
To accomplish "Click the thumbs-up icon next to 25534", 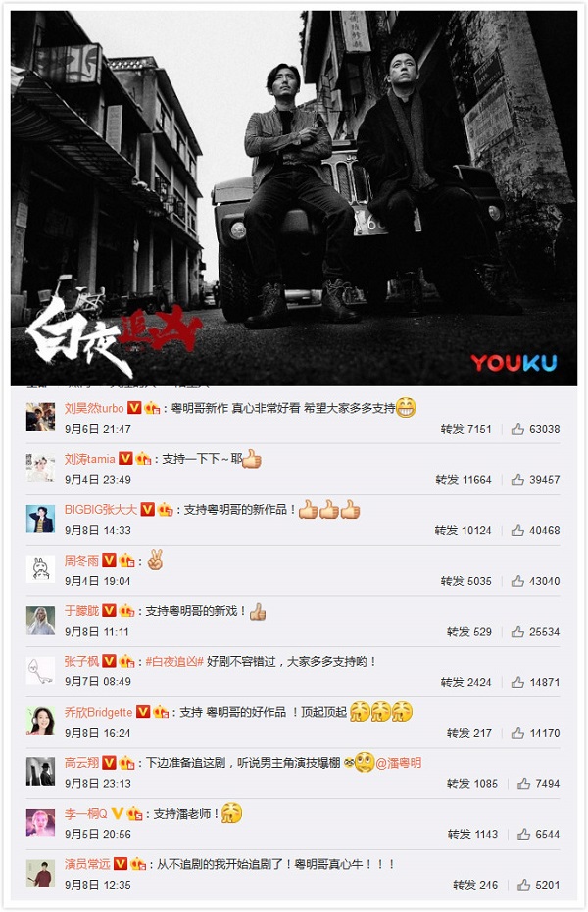I will 517,632.
